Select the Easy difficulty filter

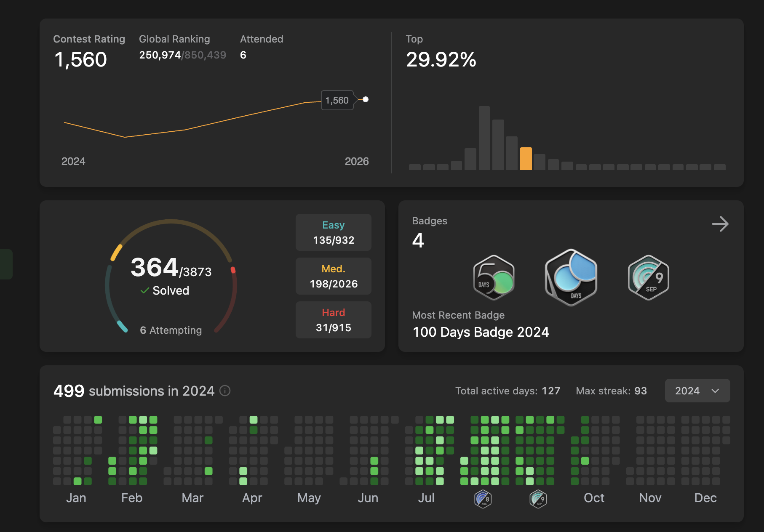tap(333, 232)
